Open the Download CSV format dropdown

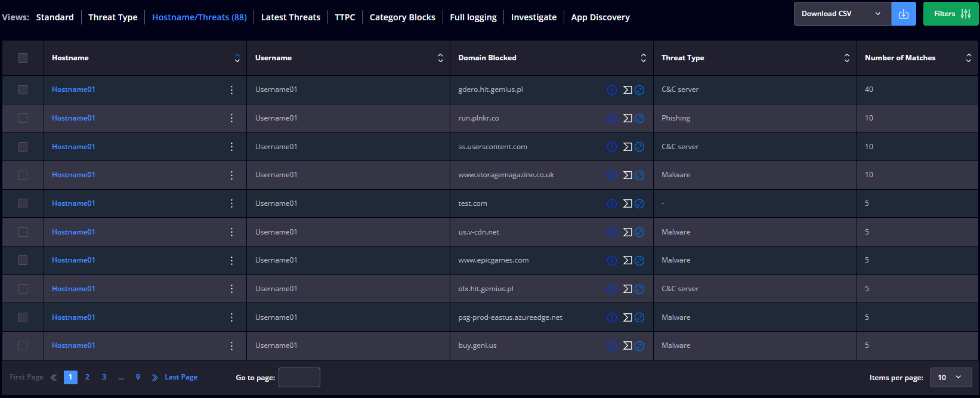click(x=842, y=14)
